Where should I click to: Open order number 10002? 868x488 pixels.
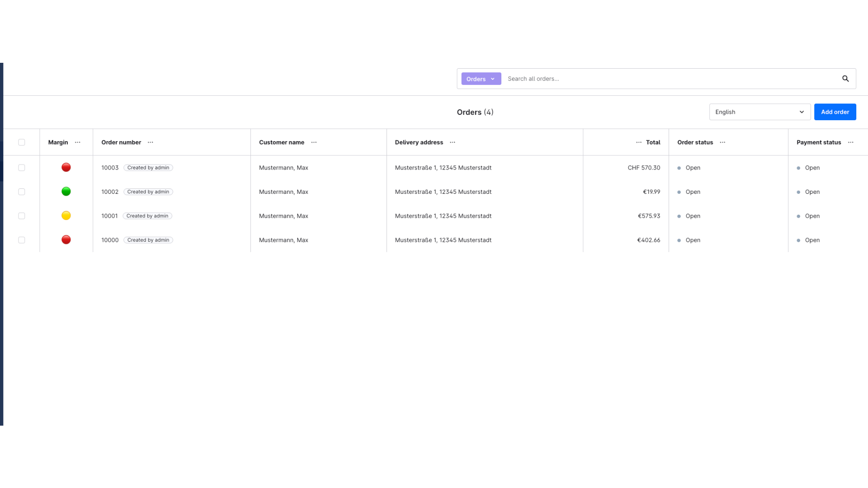(x=110, y=192)
